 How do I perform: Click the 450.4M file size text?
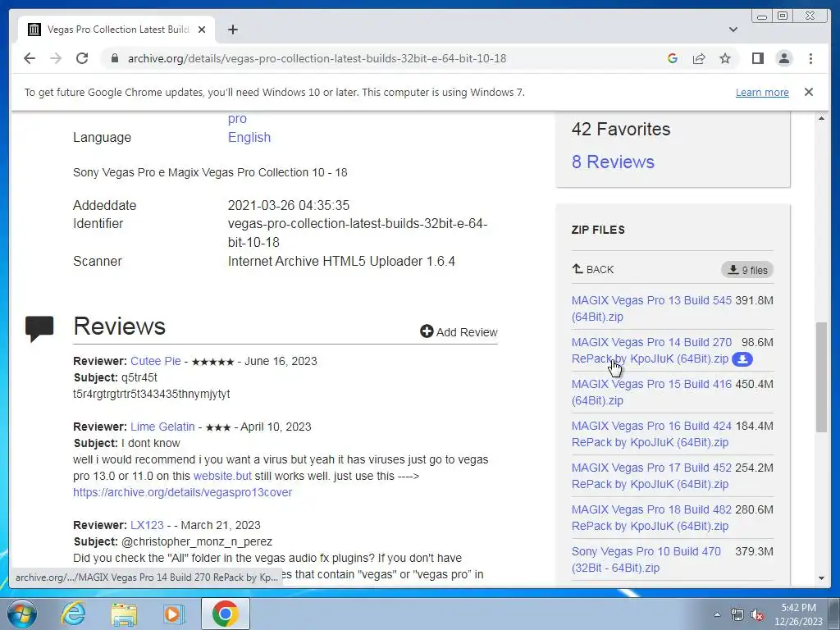pyautogui.click(x=755, y=384)
